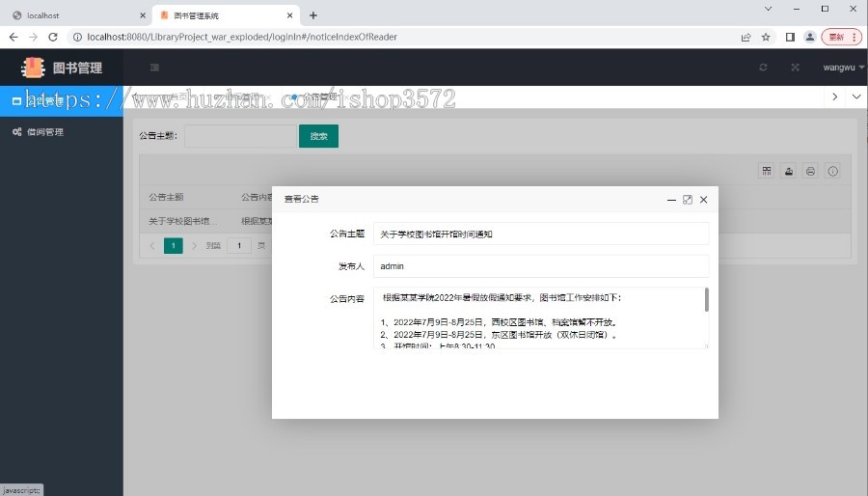This screenshot has height=496, width=868.
Task: Click the page number jump input
Action: click(x=239, y=245)
